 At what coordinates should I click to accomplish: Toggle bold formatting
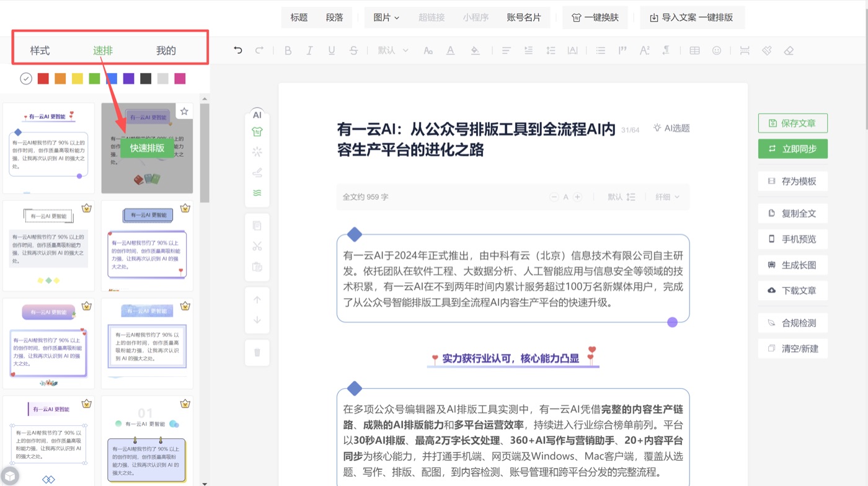coord(288,51)
